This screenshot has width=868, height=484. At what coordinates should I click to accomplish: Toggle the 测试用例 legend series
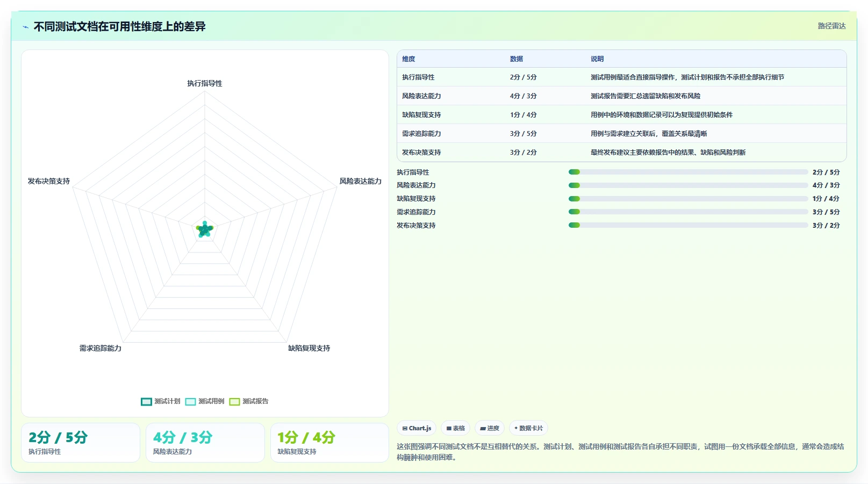[x=205, y=401]
